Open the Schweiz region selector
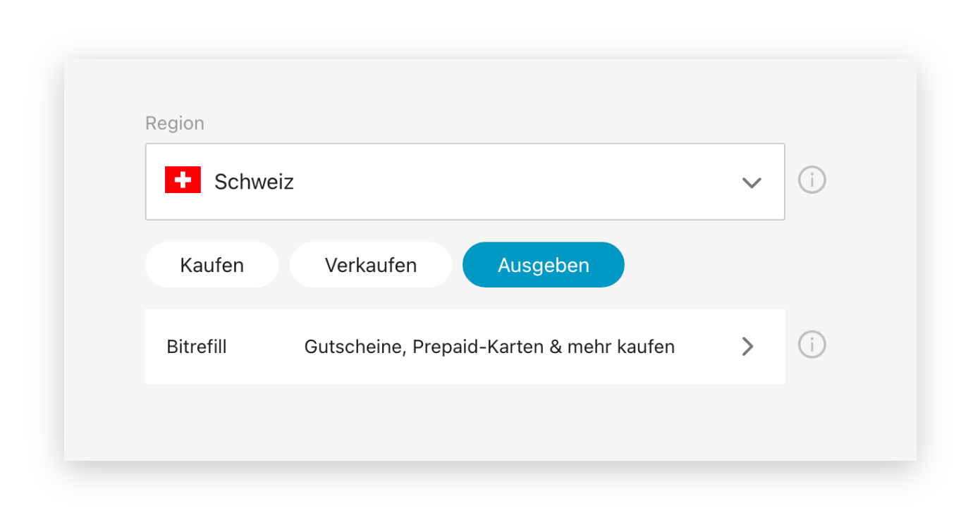The width and height of the screenshot is (980, 520). [x=465, y=182]
